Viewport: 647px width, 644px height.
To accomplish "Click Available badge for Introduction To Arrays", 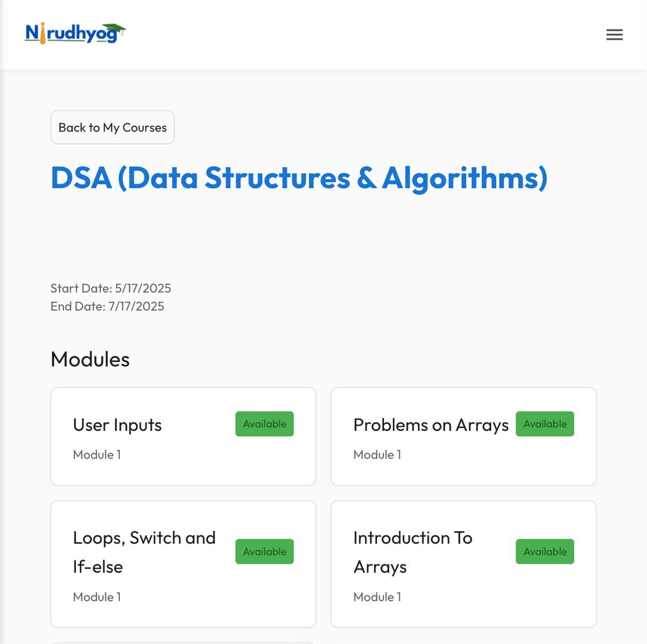I will click(545, 552).
